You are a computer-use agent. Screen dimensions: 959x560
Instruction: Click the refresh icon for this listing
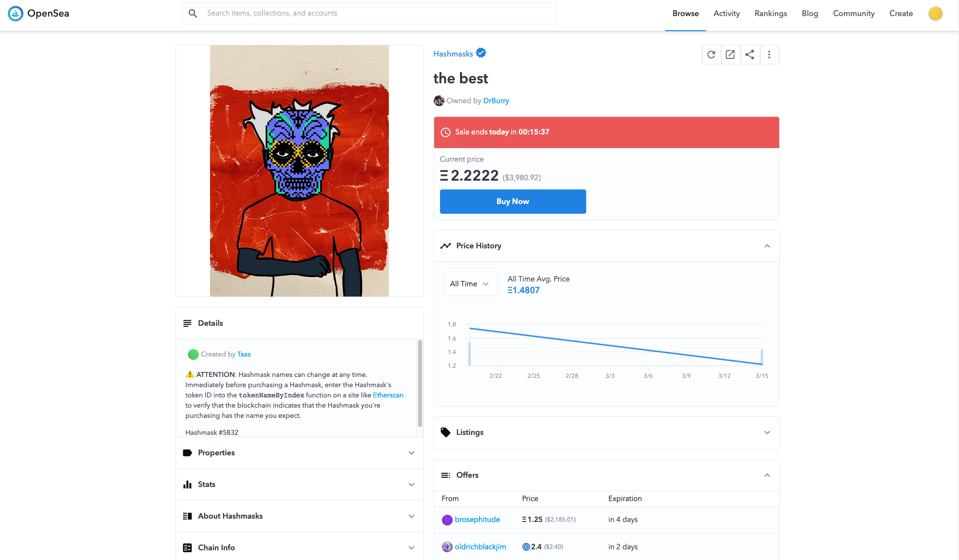tap(711, 55)
